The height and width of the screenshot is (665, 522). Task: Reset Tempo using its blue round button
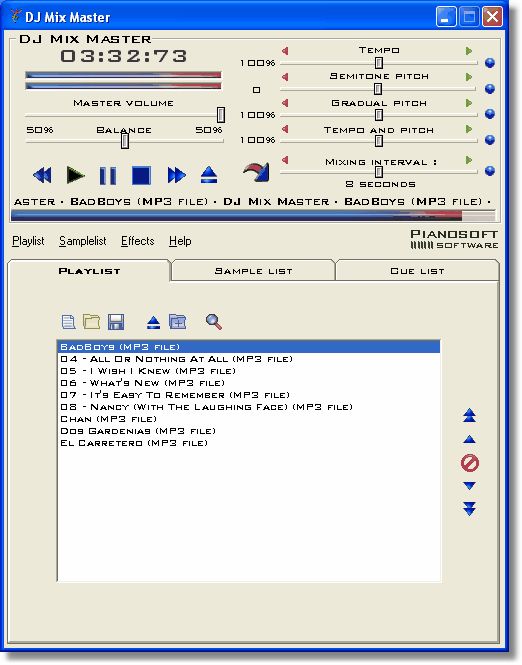(x=490, y=63)
